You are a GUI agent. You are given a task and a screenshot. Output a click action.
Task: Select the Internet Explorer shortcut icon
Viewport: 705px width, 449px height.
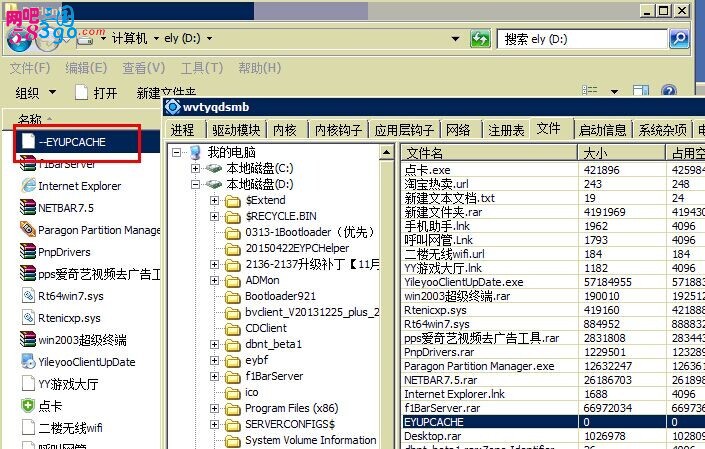tap(28, 185)
